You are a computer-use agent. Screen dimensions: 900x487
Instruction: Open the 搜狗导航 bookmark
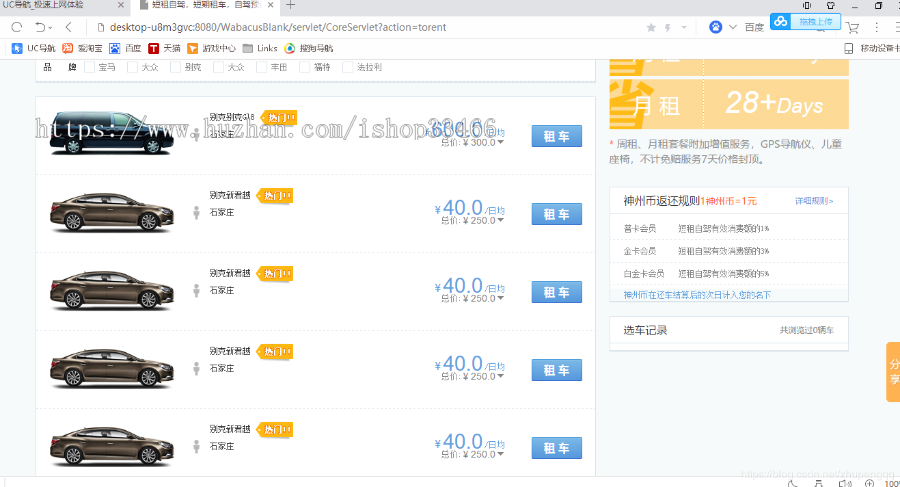coord(309,48)
